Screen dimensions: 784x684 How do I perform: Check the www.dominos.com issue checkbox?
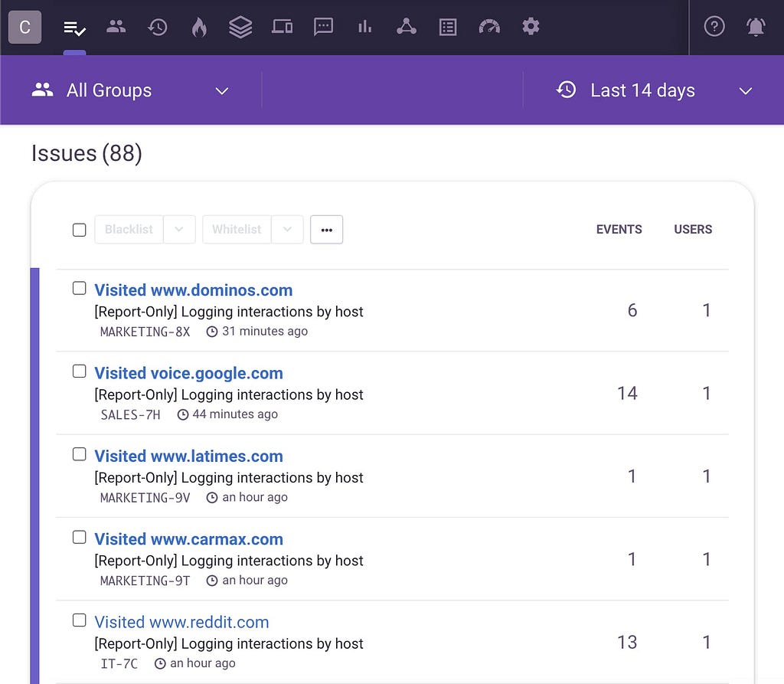click(x=79, y=288)
